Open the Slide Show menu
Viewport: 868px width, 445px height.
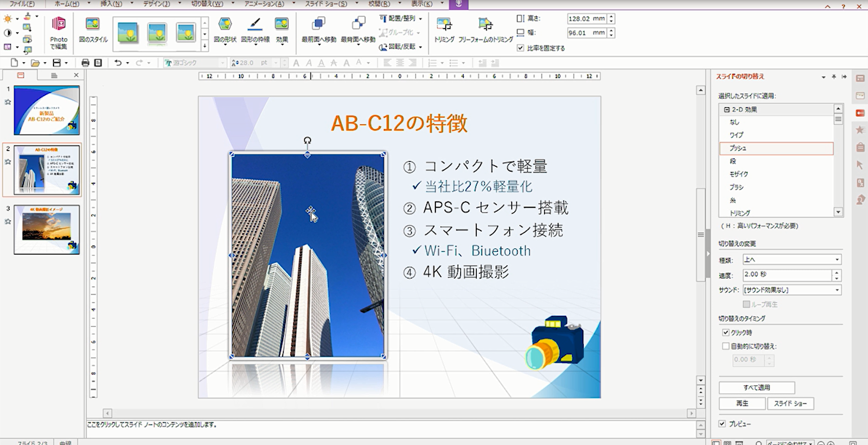[x=326, y=4]
